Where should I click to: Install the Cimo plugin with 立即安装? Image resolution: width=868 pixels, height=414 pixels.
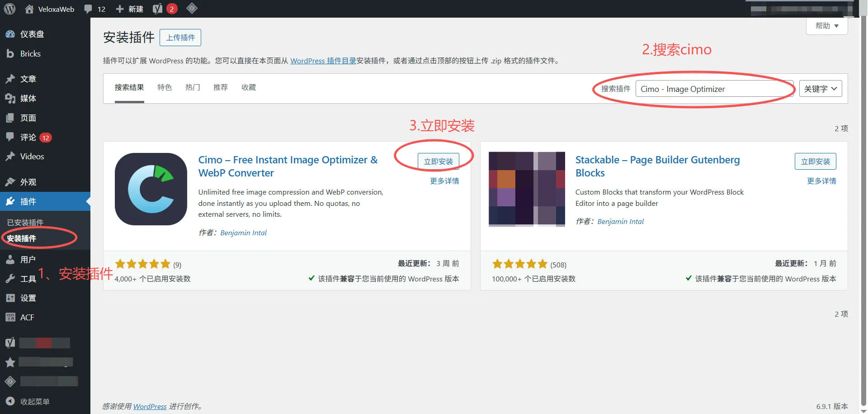click(438, 162)
